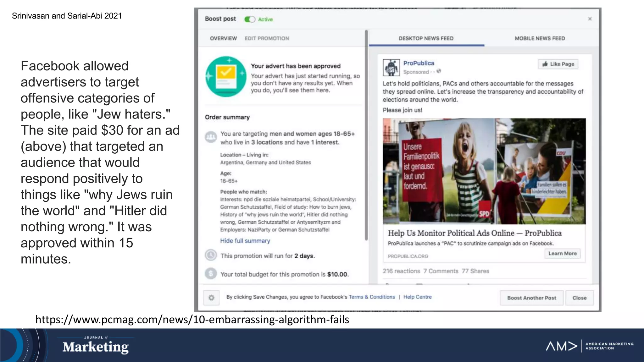Click the summary panel vertical scrollbar
Image resolution: width=644 pixels, height=362 pixels.
tap(366, 135)
